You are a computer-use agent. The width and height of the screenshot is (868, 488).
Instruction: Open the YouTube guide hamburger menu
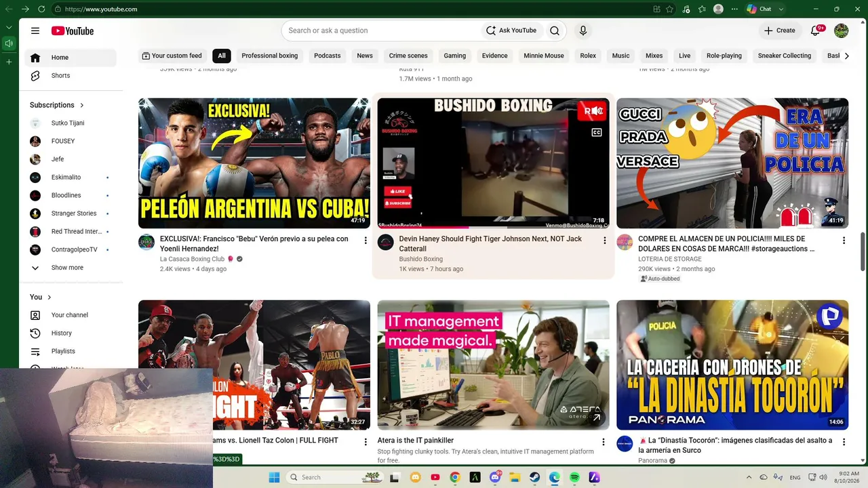tap(35, 30)
